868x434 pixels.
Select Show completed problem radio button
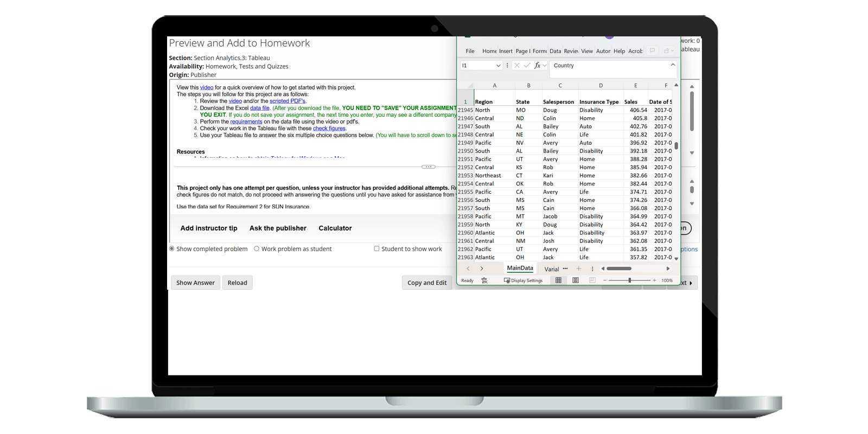(172, 249)
